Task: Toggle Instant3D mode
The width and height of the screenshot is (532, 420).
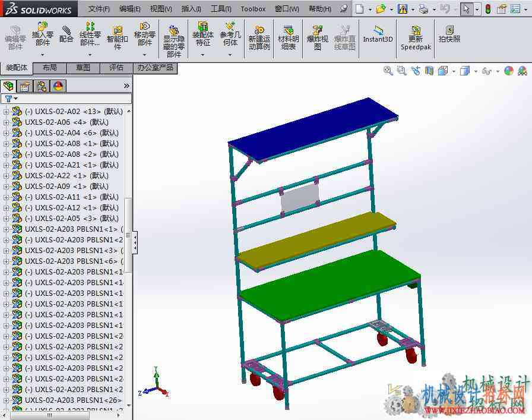Action: (378, 34)
